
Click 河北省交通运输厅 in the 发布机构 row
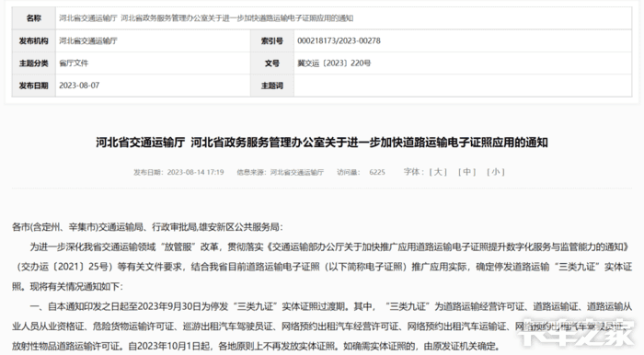tap(88, 40)
